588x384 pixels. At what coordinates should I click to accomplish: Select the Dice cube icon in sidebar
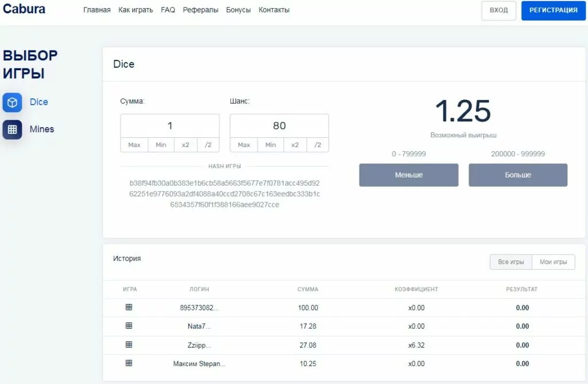pyautogui.click(x=12, y=102)
